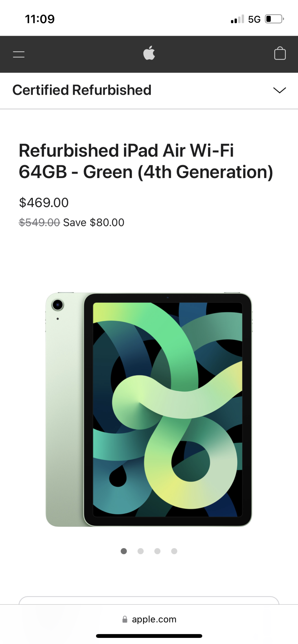298x644 pixels.
Task: Tap the lock icon beside apple.com
Action: pos(125,619)
